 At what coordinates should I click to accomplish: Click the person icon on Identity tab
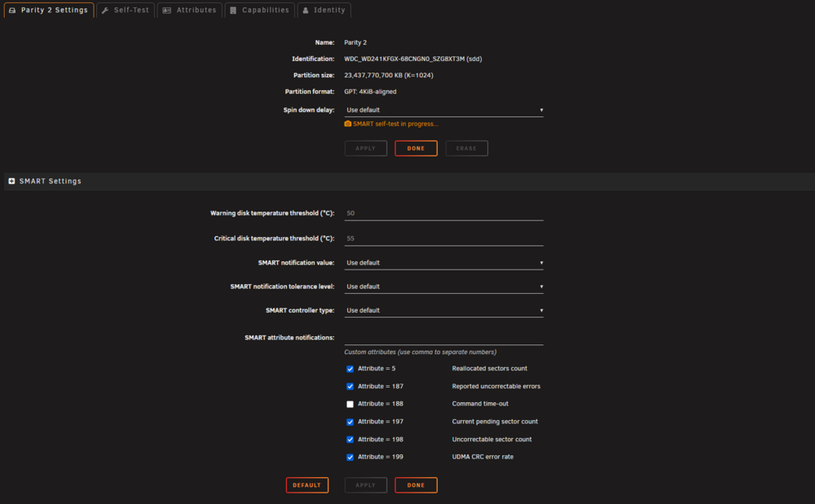(x=306, y=11)
